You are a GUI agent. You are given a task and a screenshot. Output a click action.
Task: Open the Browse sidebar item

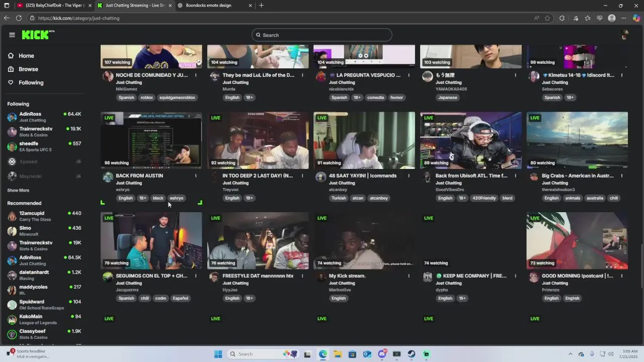[28, 69]
